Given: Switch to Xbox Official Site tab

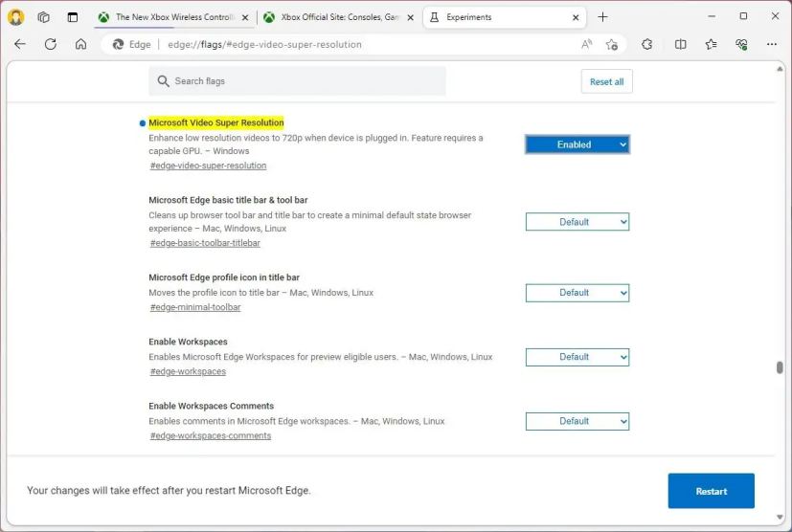Looking at the screenshot, I should 339,17.
